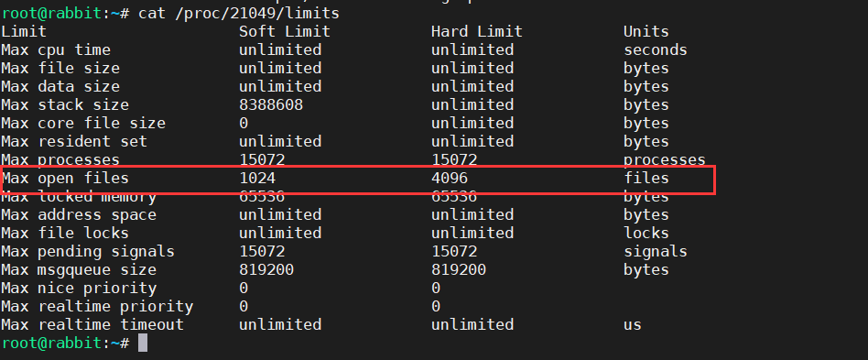This screenshot has height=360, width=868.
Task: Click the 819200 soft limit value
Action: [x=266, y=269]
